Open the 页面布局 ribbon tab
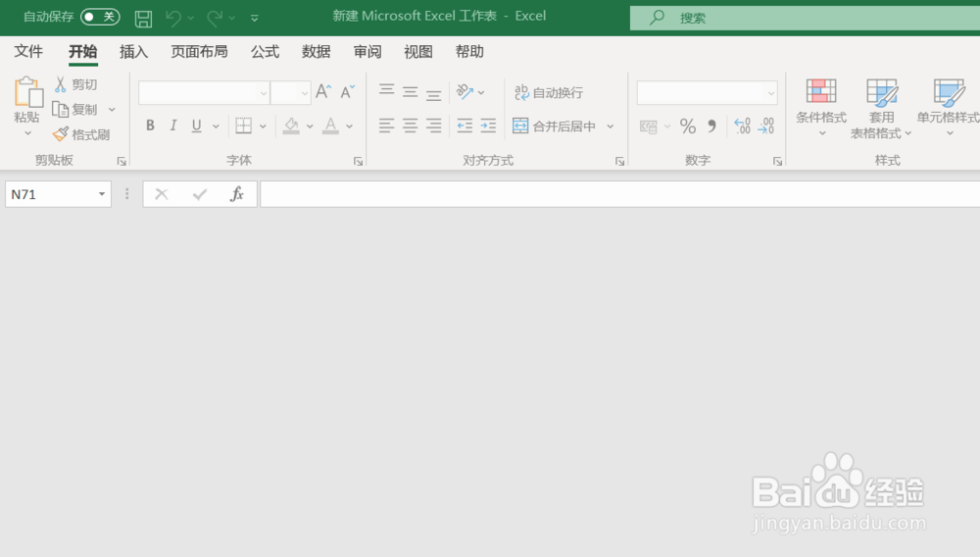Image resolution: width=980 pixels, height=557 pixels. click(x=199, y=51)
